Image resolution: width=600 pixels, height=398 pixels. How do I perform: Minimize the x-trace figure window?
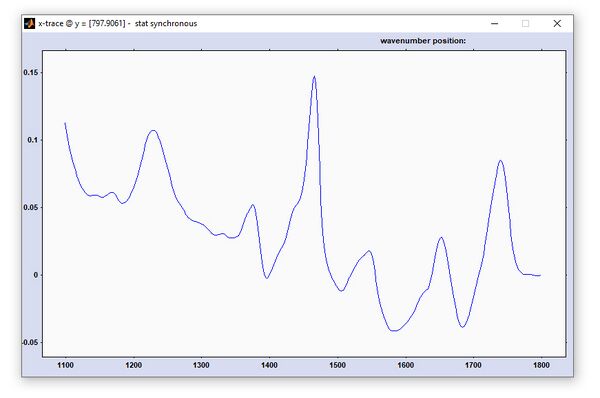click(x=494, y=23)
